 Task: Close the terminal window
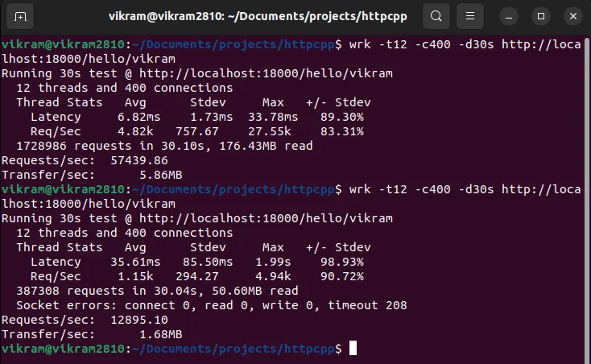point(573,17)
